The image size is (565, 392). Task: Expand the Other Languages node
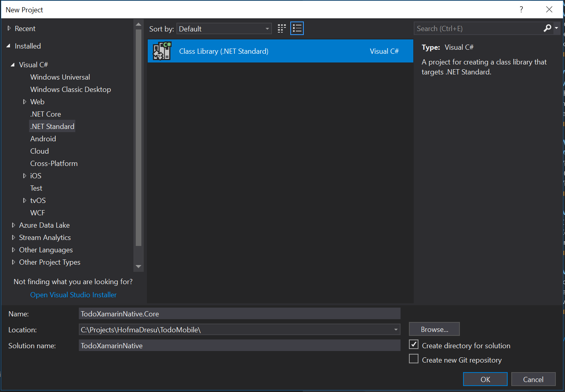pyautogui.click(x=14, y=250)
